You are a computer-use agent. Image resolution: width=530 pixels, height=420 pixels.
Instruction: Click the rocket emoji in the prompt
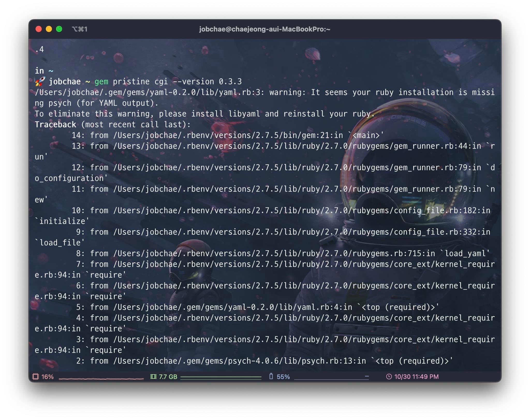pos(40,82)
